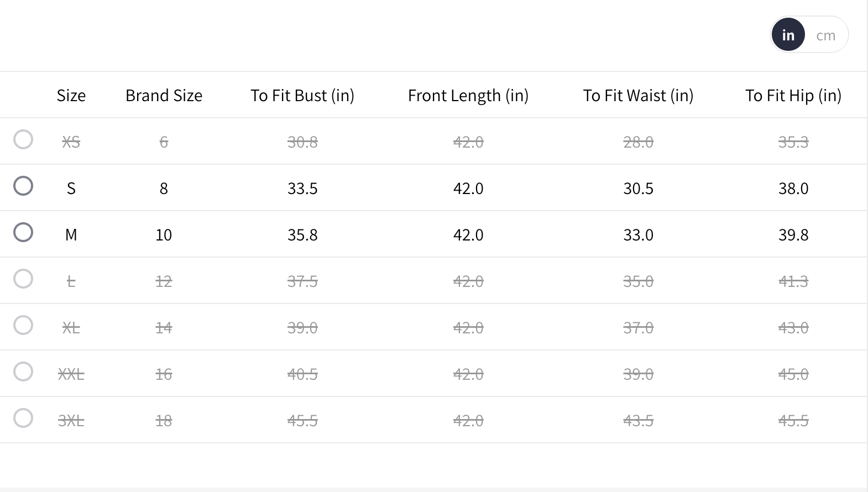
Task: Select the 'in' inches unit
Action: tap(788, 35)
